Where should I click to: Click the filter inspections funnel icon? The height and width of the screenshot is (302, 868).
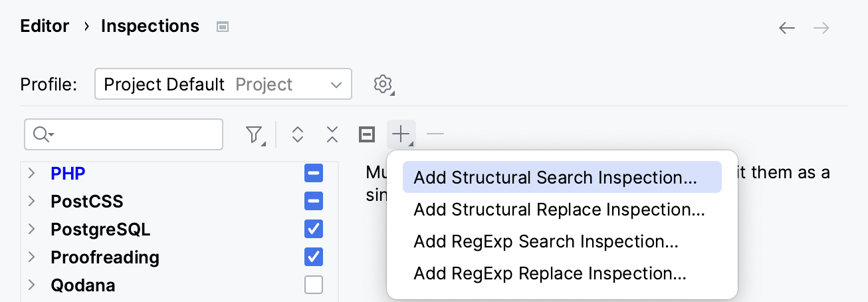pos(253,135)
